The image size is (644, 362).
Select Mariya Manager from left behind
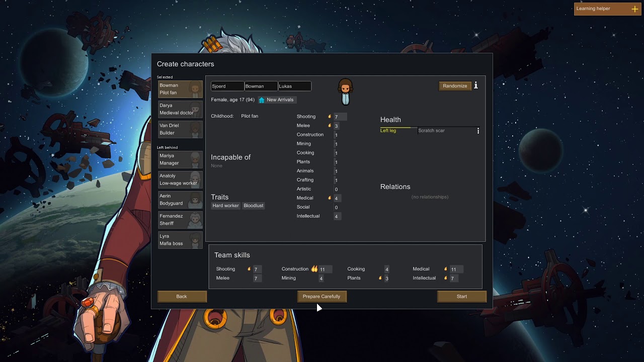click(180, 159)
